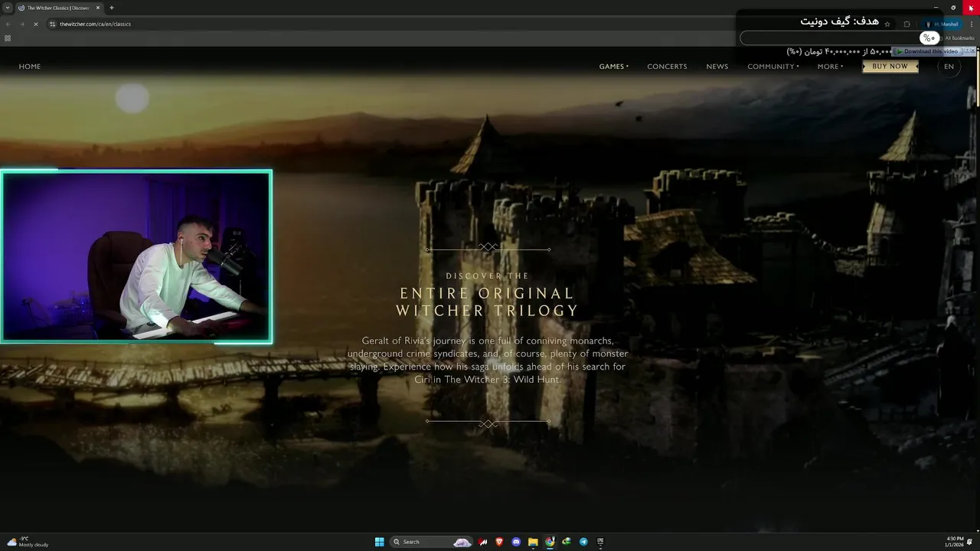Image resolution: width=980 pixels, height=551 pixels.
Task: Expand the COMMUNITY menu
Action: (x=773, y=67)
